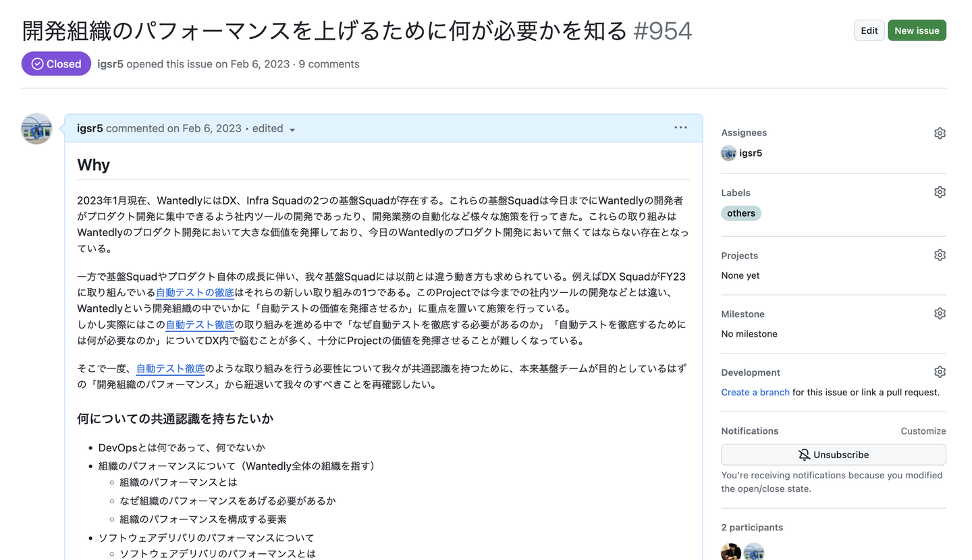This screenshot has width=972, height=560.
Task: Click the check icon in the Closed badge
Action: point(38,64)
